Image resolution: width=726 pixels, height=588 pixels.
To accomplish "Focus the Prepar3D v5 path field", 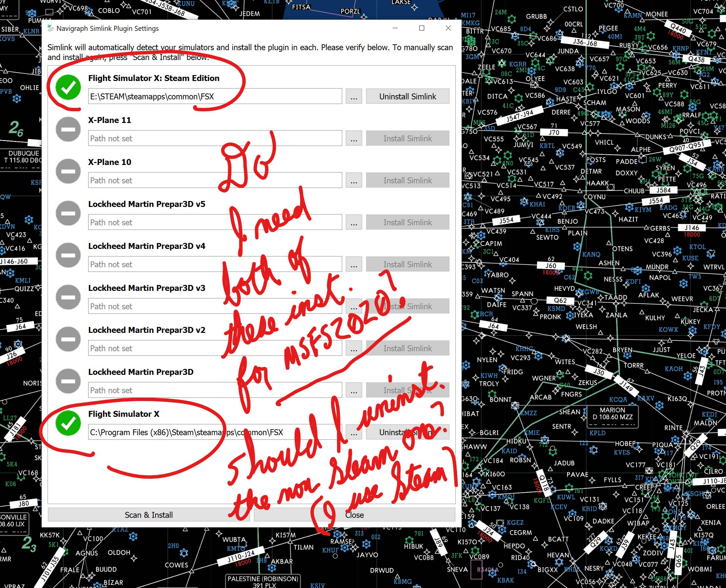I will pyautogui.click(x=215, y=223).
